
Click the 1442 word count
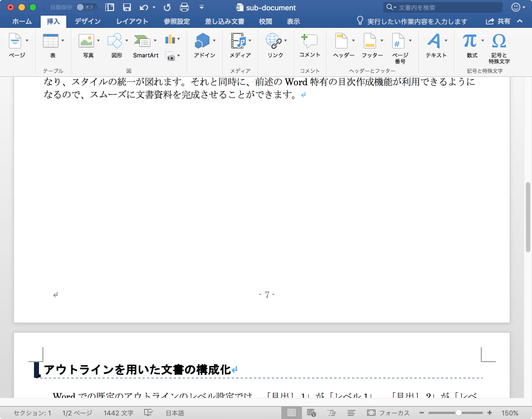pyautogui.click(x=119, y=413)
